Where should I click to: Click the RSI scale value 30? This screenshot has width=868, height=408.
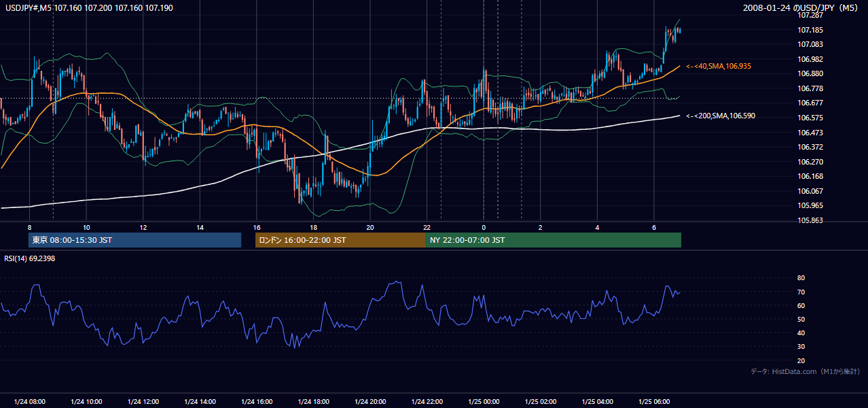point(801,347)
